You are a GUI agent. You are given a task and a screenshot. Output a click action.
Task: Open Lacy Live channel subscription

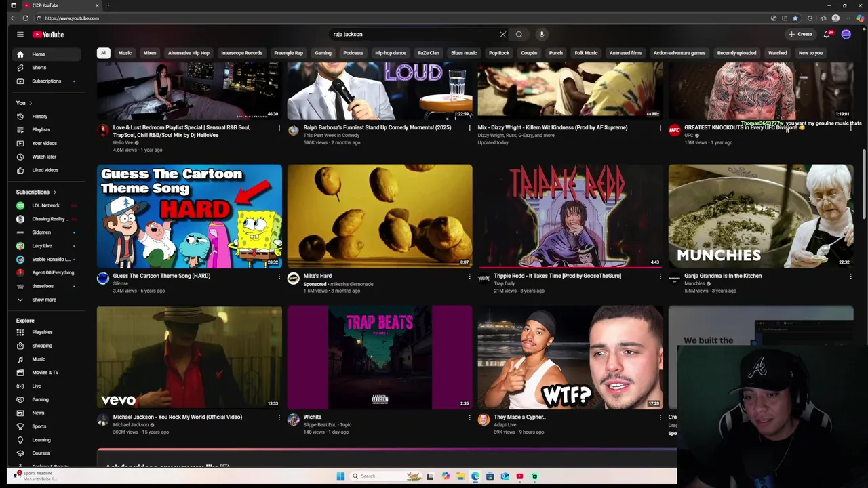pyautogui.click(x=46, y=246)
